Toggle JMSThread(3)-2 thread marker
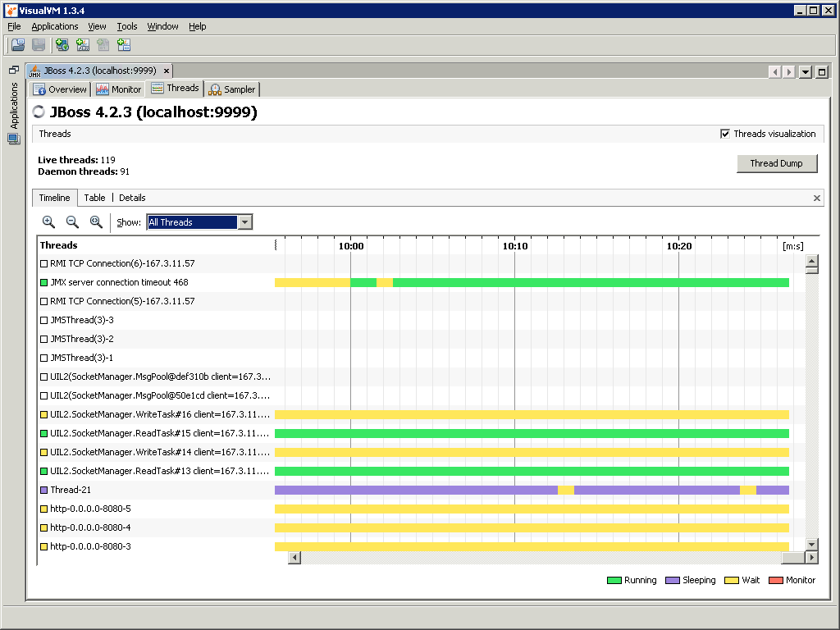The height and width of the screenshot is (630, 840). tap(44, 339)
